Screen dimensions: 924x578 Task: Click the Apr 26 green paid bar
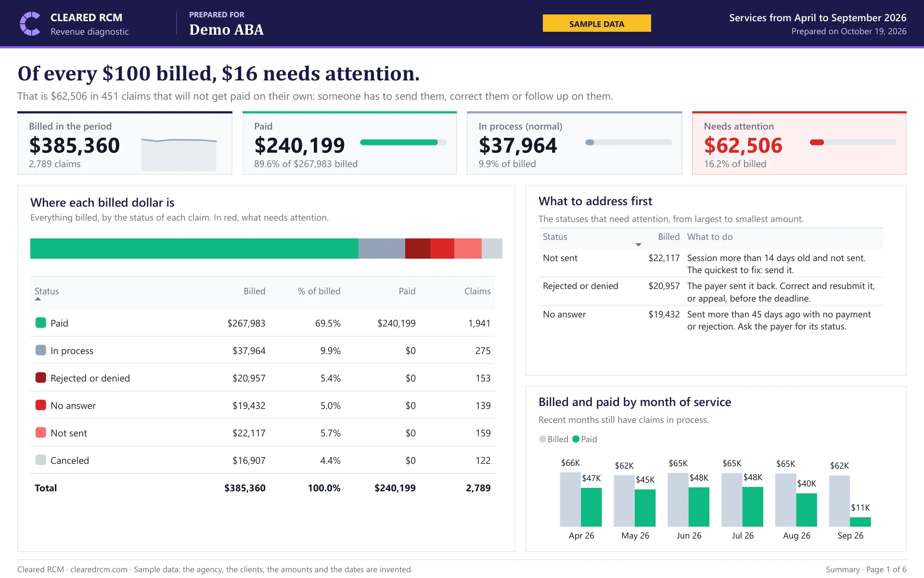[x=591, y=507]
